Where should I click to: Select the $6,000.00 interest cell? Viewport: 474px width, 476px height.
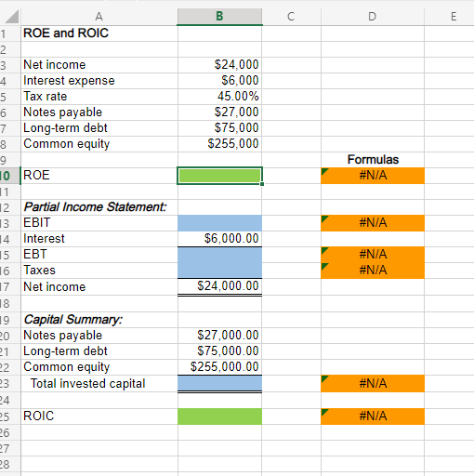(219, 239)
